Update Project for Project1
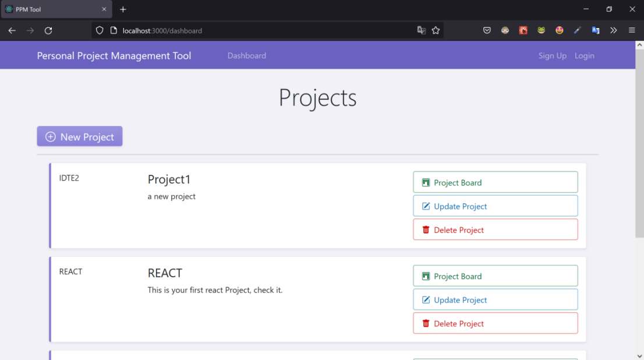This screenshot has height=360, width=644. pos(496,206)
